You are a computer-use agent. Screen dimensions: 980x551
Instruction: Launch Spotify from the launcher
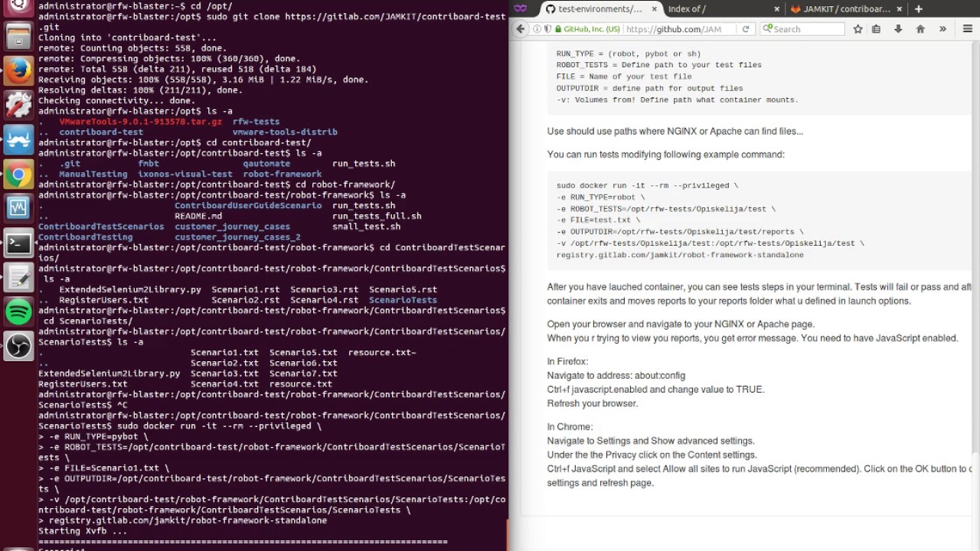(x=18, y=311)
